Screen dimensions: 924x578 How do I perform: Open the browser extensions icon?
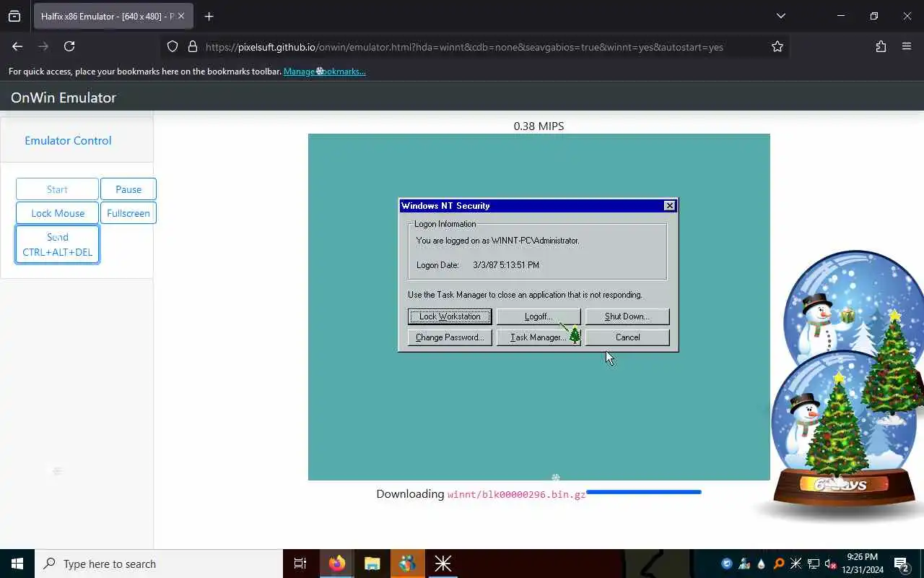pos(881,46)
